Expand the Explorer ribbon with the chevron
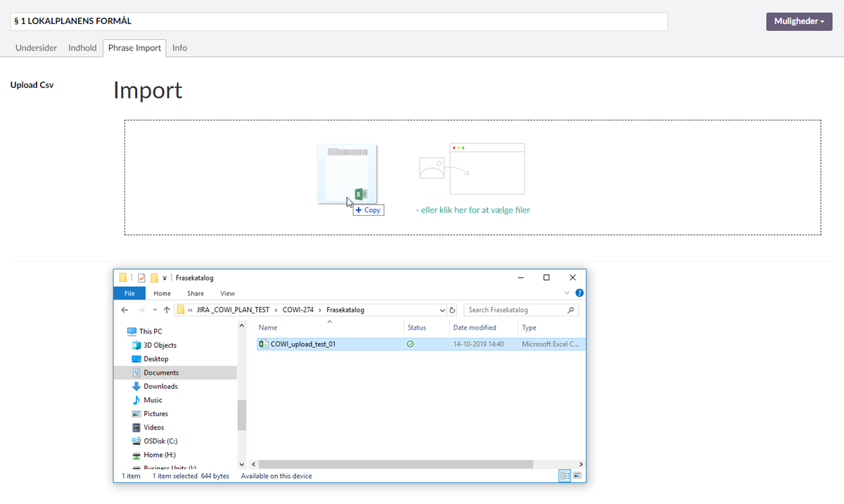The width and height of the screenshot is (844, 504). coord(568,293)
